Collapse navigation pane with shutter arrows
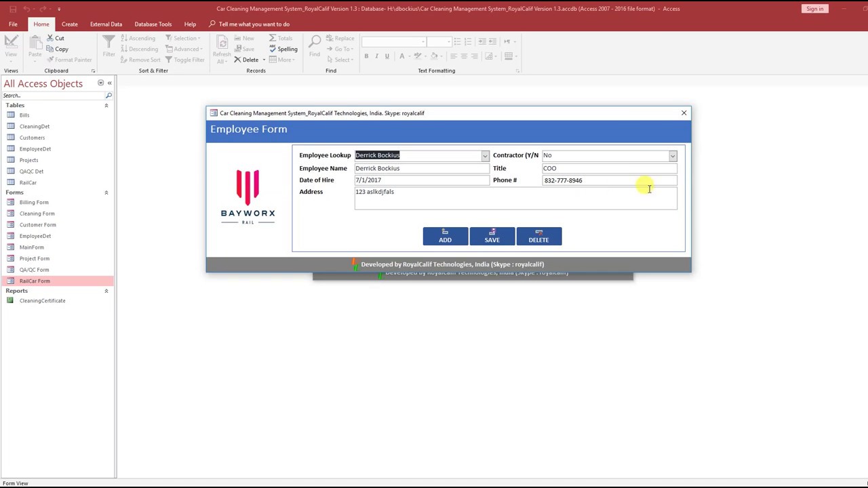The image size is (868, 488). [109, 83]
